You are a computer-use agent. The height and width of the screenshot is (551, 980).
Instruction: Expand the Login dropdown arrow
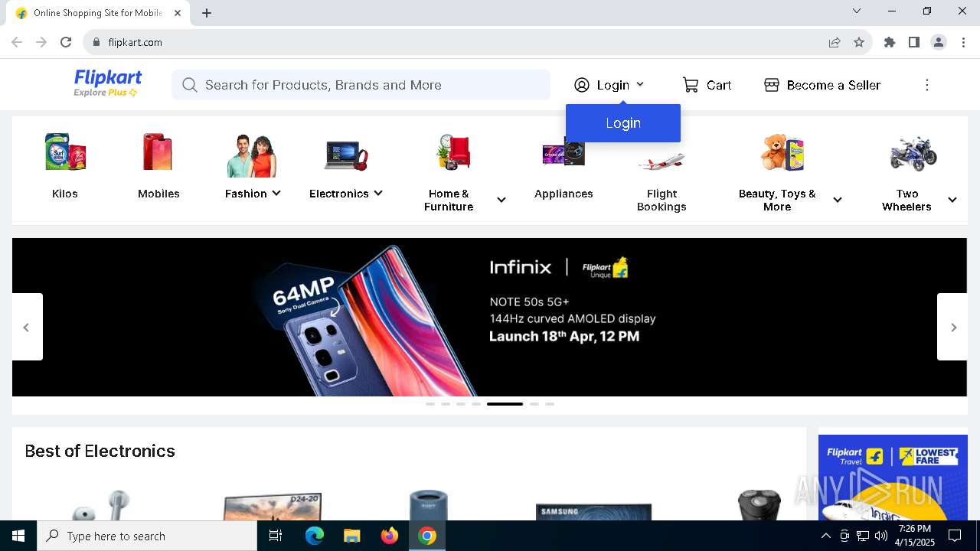pyautogui.click(x=640, y=85)
